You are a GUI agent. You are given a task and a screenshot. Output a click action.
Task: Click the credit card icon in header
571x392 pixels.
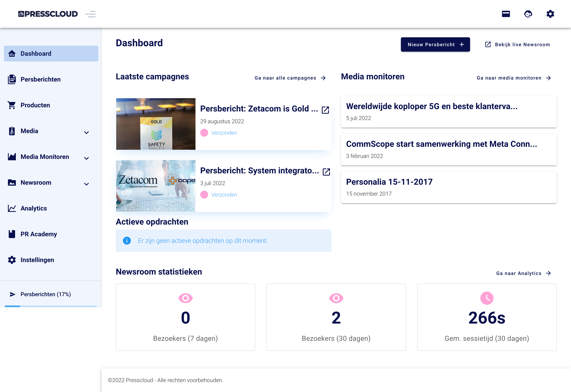(506, 14)
